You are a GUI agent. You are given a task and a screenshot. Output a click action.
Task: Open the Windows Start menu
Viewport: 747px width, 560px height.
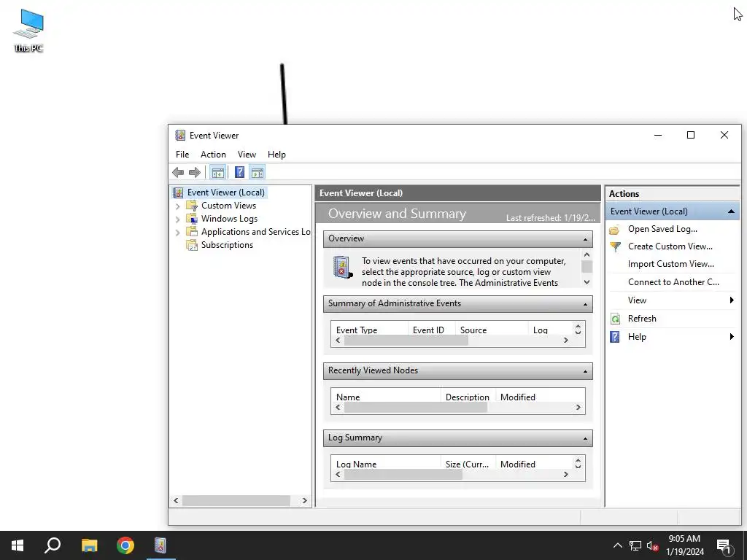tap(18, 545)
